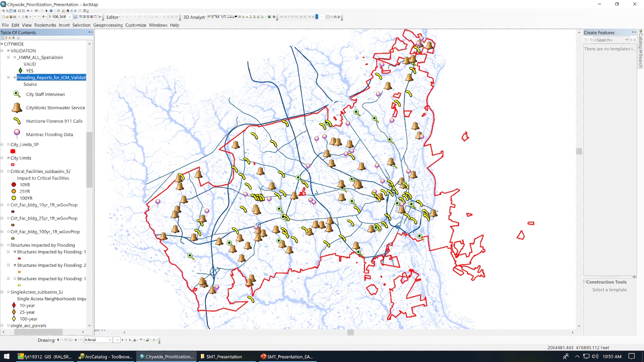Open the Drawing menu button

(46, 340)
